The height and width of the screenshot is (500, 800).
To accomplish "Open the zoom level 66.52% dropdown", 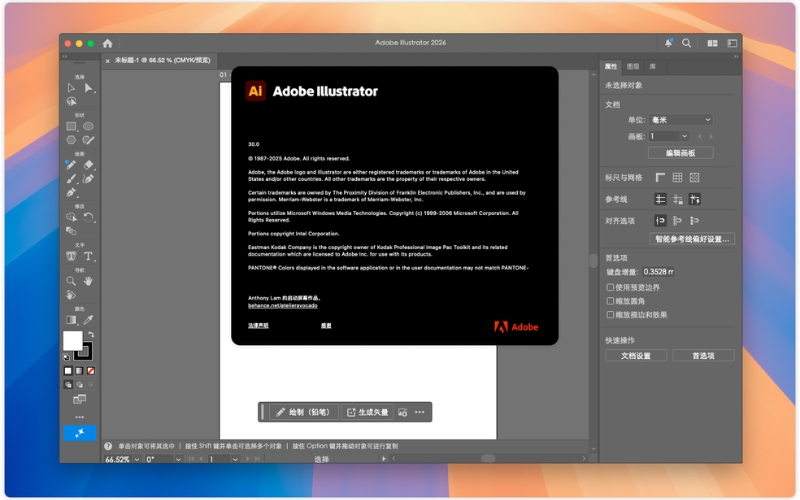I will click(137, 459).
